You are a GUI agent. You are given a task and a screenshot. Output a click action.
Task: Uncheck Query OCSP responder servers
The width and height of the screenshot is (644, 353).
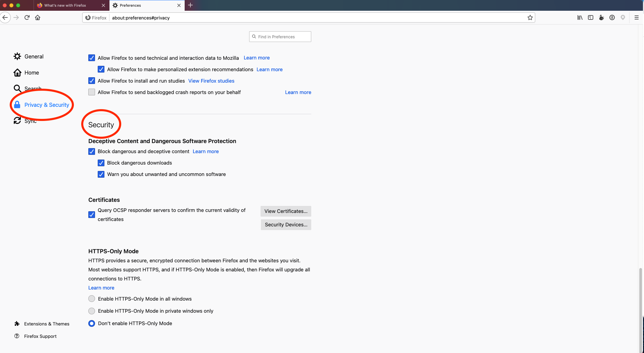pyautogui.click(x=92, y=215)
